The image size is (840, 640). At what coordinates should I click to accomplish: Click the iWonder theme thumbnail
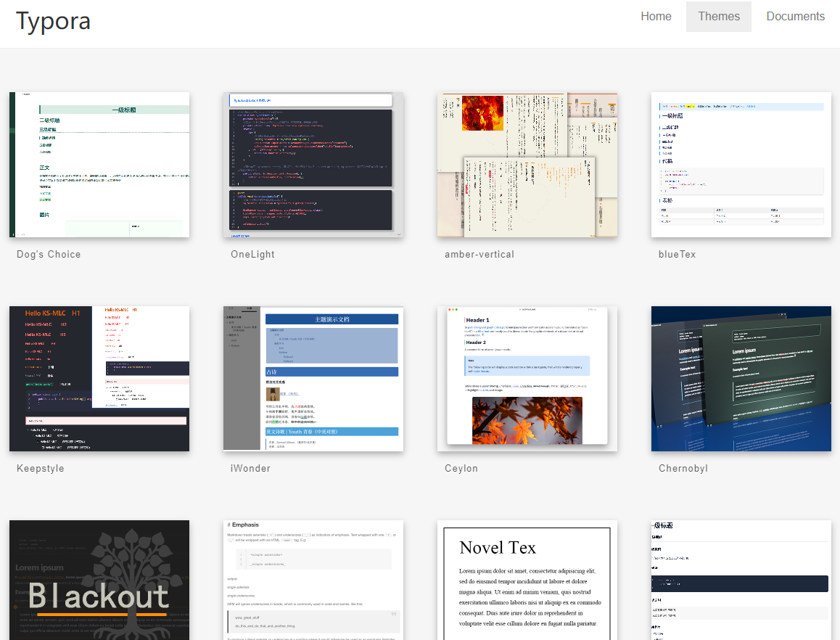pos(313,379)
